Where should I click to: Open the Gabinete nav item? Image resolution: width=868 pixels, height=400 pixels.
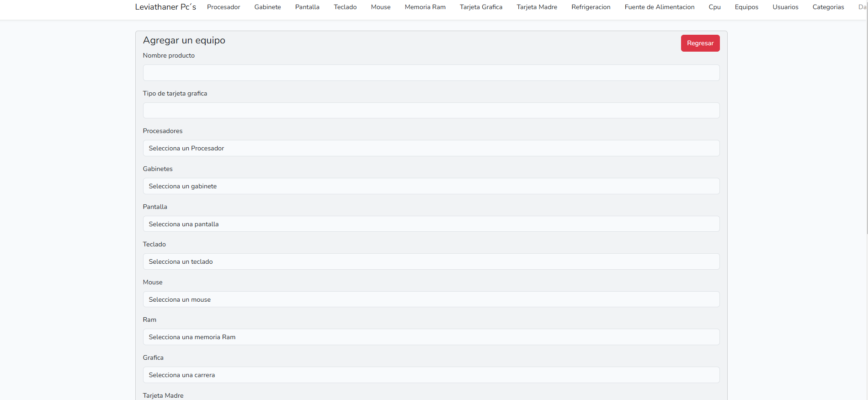click(267, 7)
